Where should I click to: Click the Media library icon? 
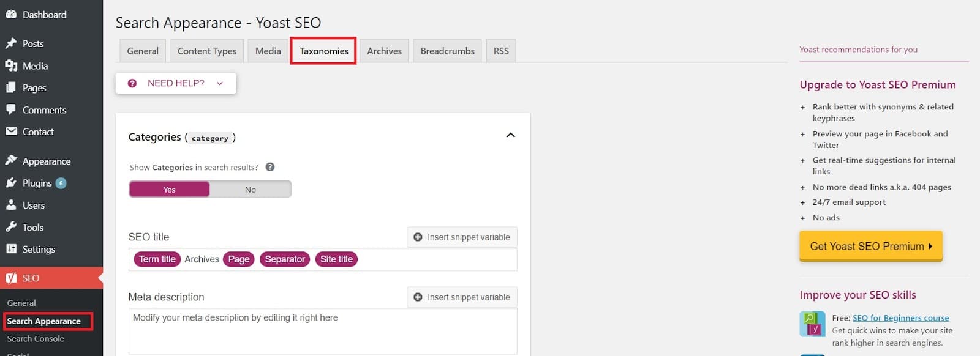[x=11, y=65]
